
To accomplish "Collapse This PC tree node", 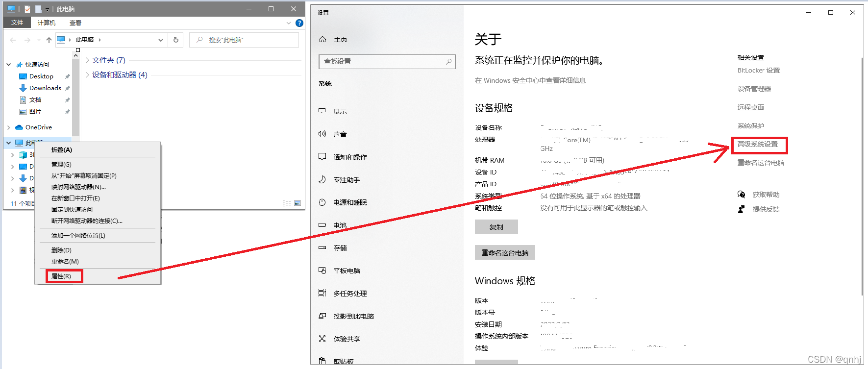I will 9,143.
